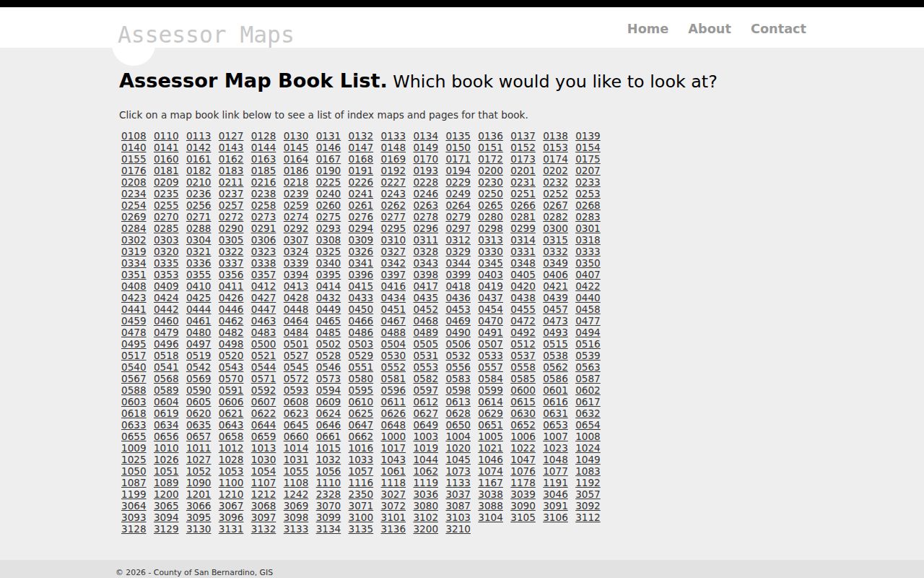Open map book 1199
This screenshot has width=924, height=578.
(134, 494)
